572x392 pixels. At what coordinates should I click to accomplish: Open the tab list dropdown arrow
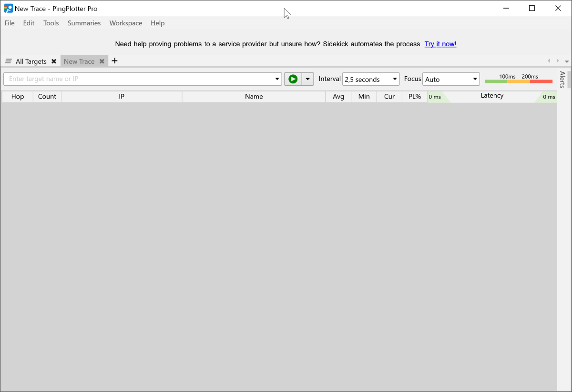click(x=567, y=61)
